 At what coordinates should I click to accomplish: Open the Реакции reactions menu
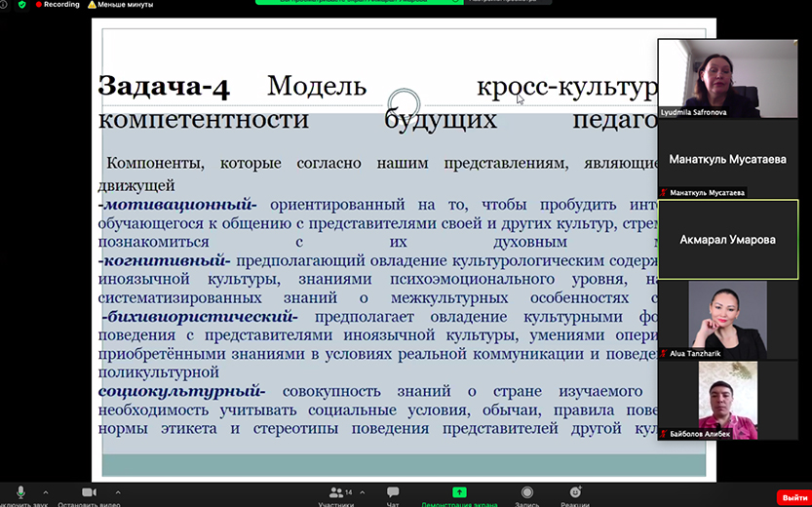(575, 495)
